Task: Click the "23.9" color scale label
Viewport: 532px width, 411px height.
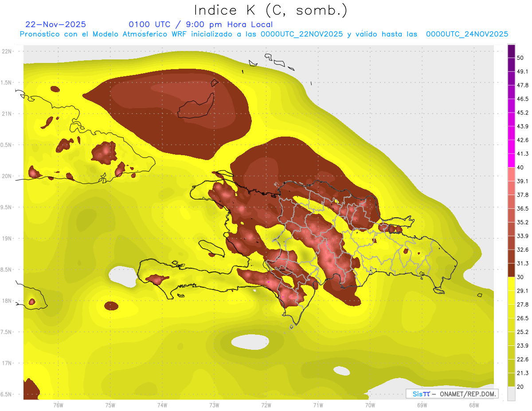Action: (x=523, y=346)
